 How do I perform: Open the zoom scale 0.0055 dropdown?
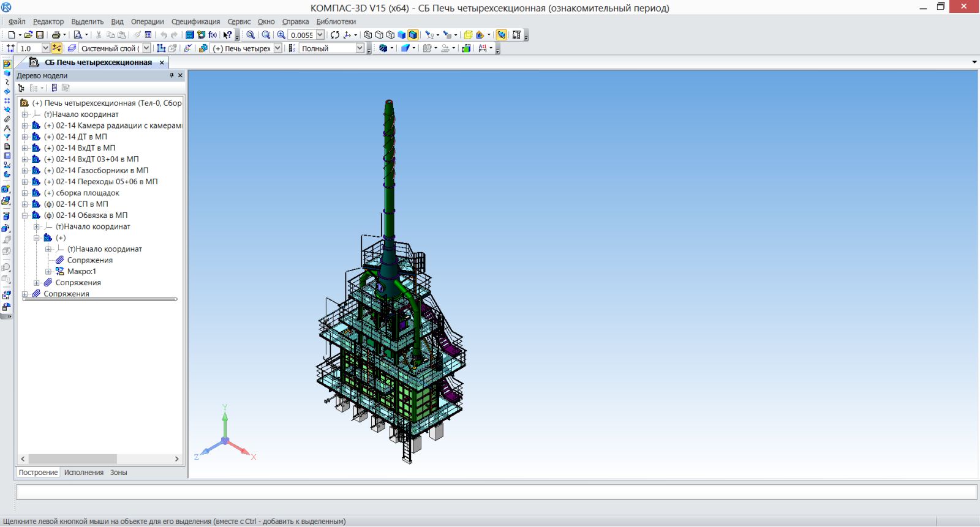[320, 35]
